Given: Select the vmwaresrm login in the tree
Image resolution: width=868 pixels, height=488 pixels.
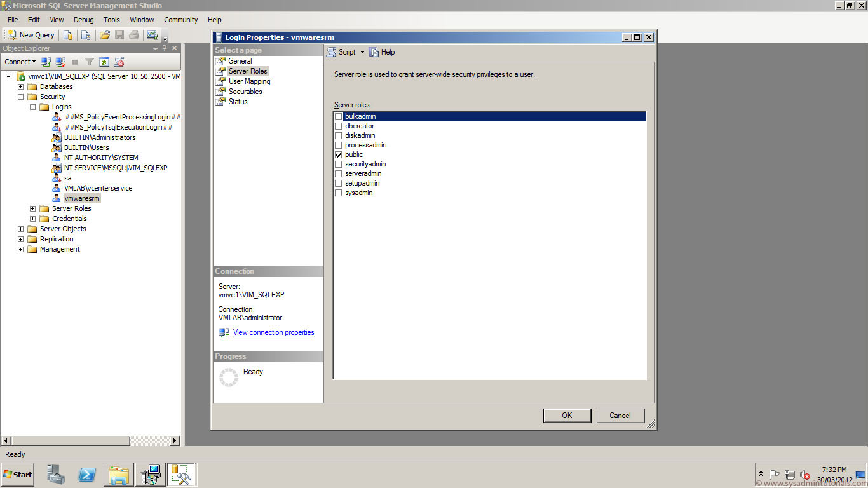Looking at the screenshot, I should point(82,198).
